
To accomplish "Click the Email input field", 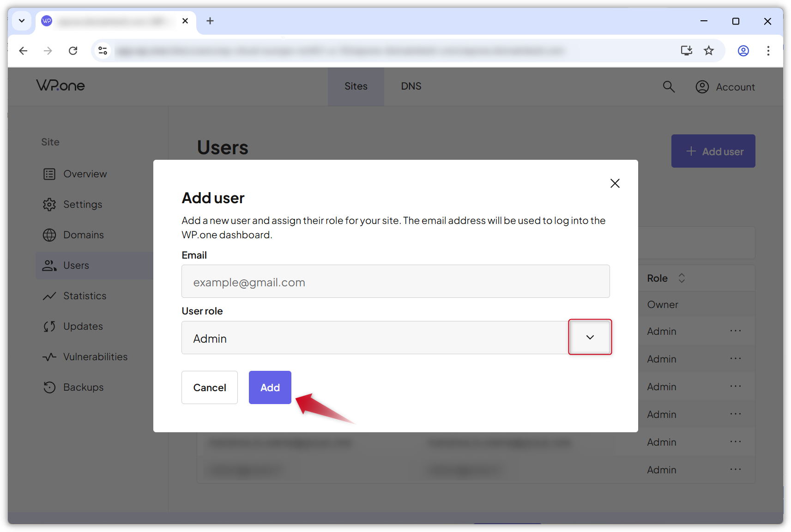I will [395, 282].
